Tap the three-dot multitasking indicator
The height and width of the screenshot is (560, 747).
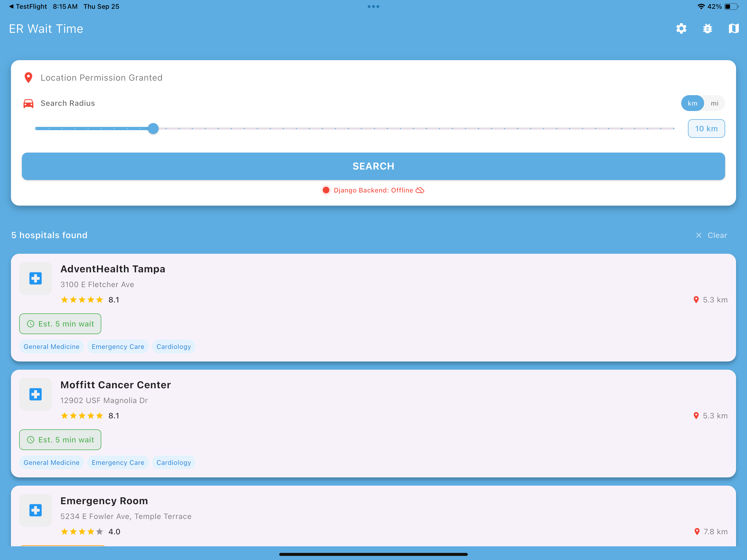(x=373, y=6)
